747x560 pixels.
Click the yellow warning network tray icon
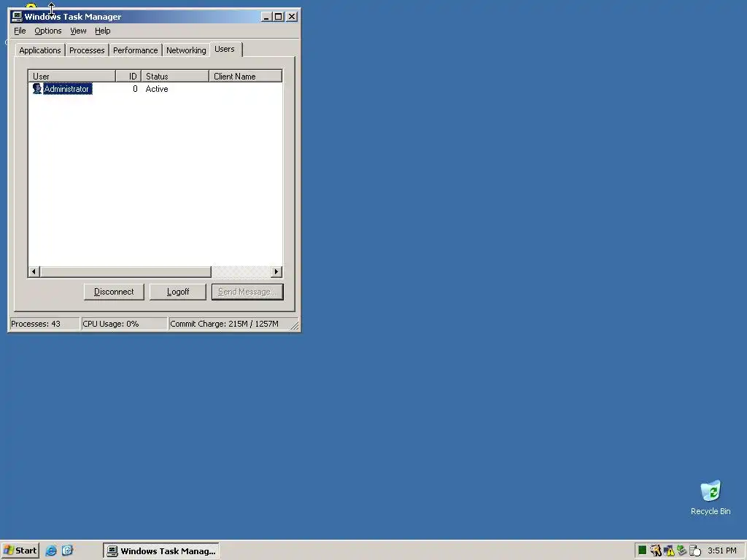coord(669,551)
